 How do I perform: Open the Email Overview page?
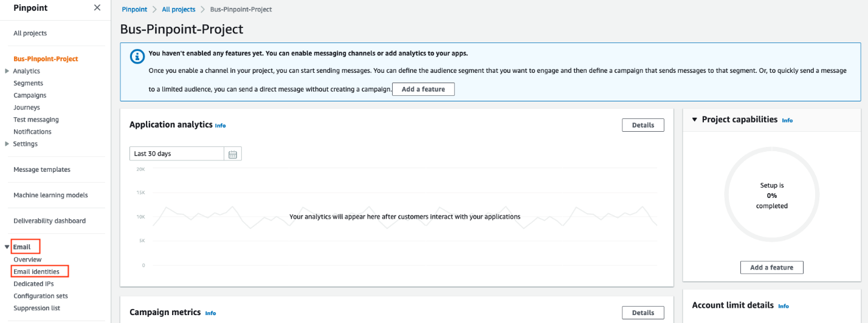pos(27,259)
